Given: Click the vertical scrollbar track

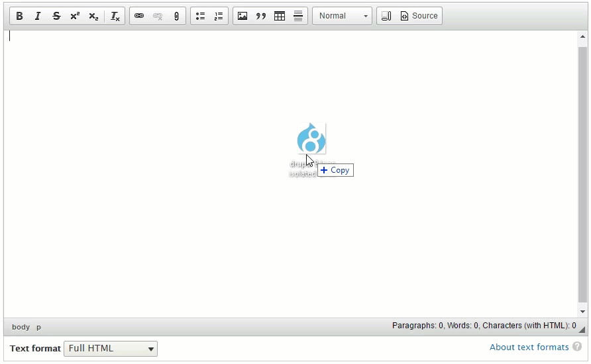Looking at the screenshot, I should pos(582,174).
